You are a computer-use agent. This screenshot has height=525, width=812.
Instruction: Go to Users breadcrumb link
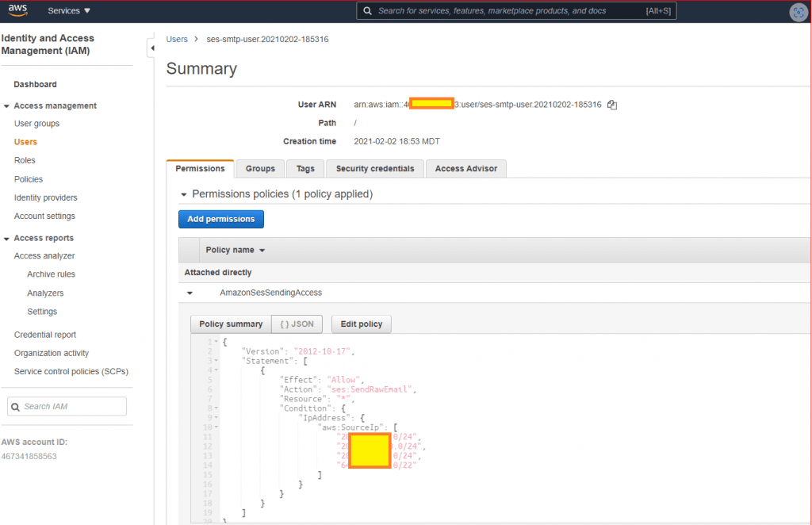177,40
